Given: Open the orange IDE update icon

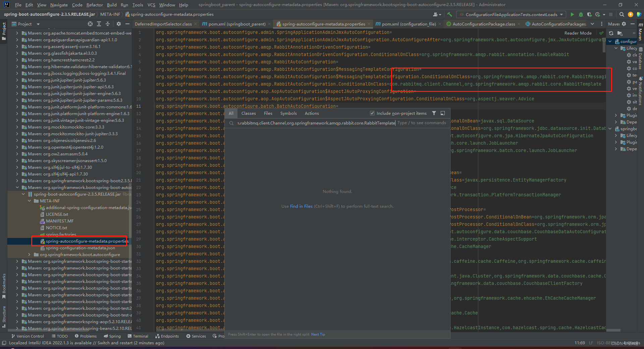Looking at the screenshot, I should (x=631, y=14).
